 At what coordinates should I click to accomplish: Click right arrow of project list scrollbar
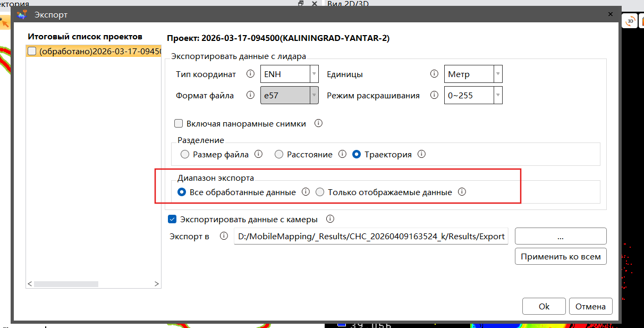click(x=157, y=284)
